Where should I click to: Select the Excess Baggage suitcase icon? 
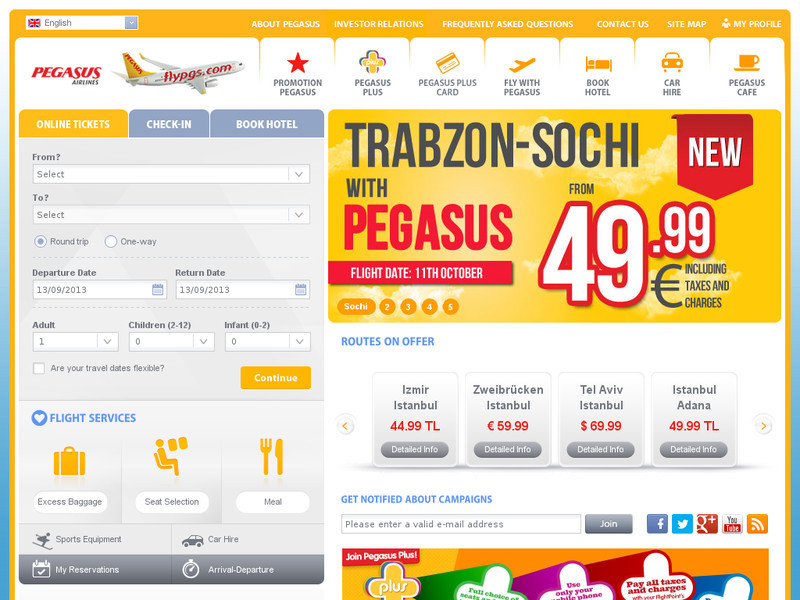(69, 461)
